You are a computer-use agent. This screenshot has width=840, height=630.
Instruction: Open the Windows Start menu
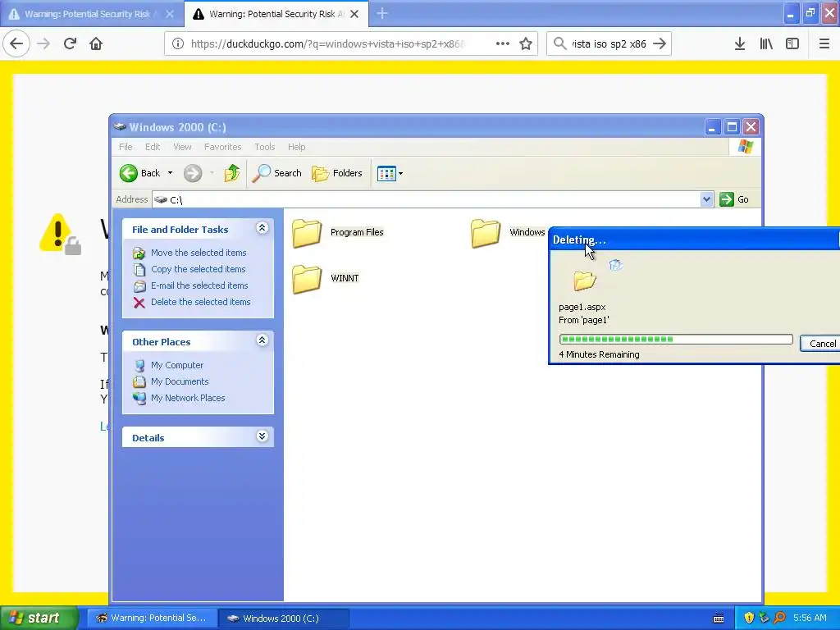[x=39, y=618]
